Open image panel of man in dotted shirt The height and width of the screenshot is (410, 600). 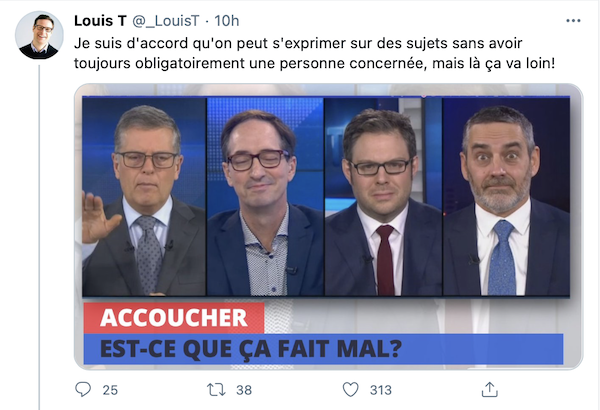pyautogui.click(x=266, y=196)
